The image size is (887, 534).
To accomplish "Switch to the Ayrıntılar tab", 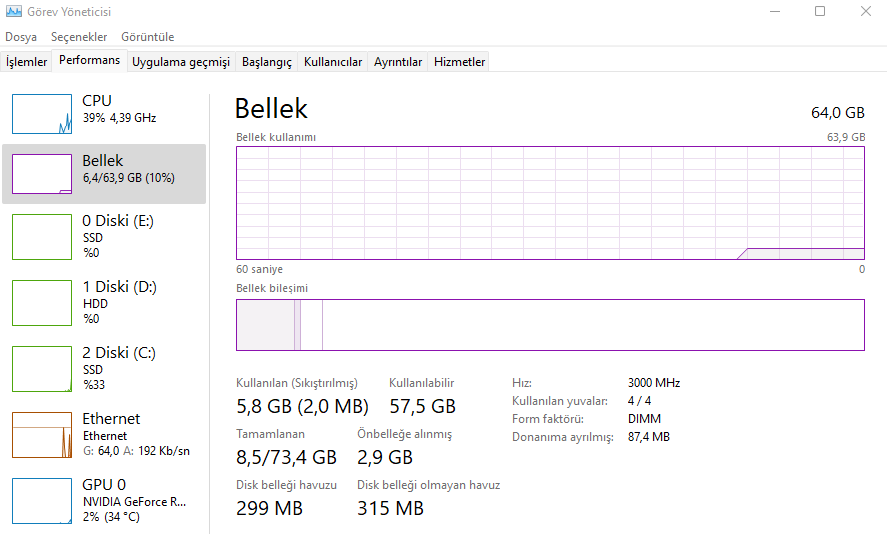I will (x=398, y=62).
